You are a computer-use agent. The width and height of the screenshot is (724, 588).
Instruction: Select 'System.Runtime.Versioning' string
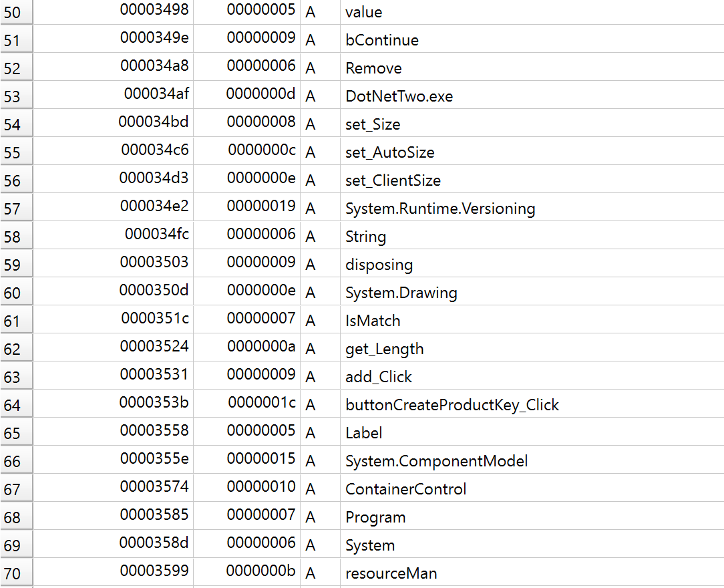(x=440, y=208)
